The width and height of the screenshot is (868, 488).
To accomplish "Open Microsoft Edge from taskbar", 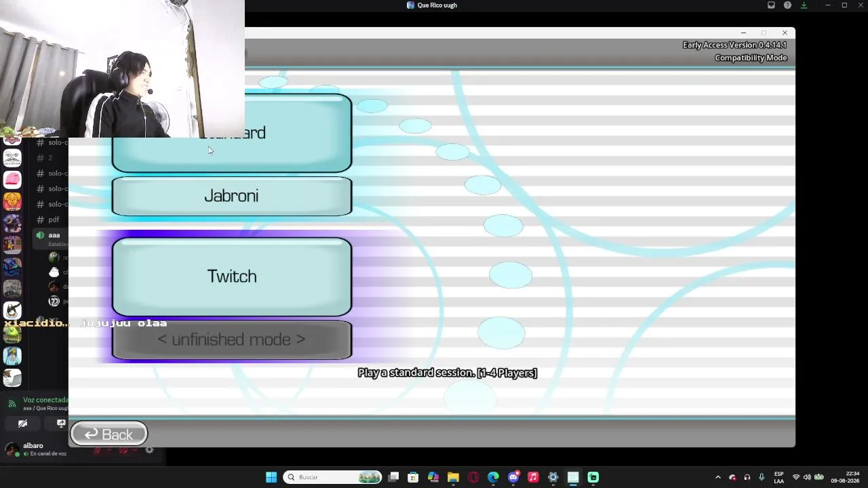I will point(493,477).
